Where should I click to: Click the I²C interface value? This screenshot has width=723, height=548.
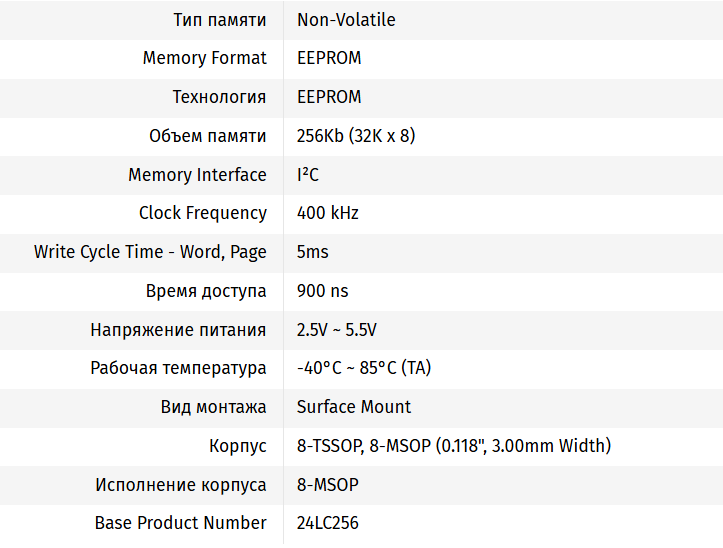point(308,175)
